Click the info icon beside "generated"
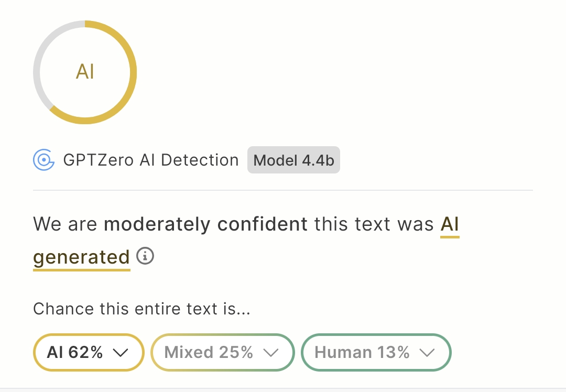 [x=145, y=256]
